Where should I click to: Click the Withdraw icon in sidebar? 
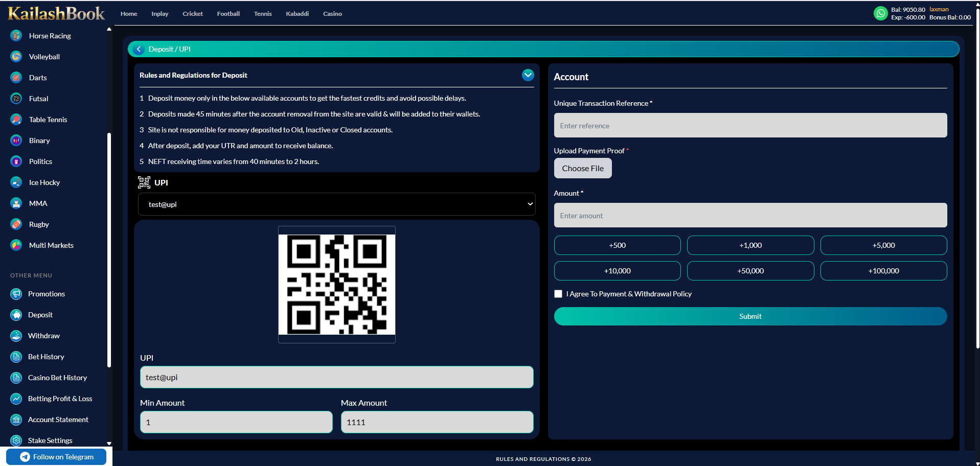coord(16,336)
